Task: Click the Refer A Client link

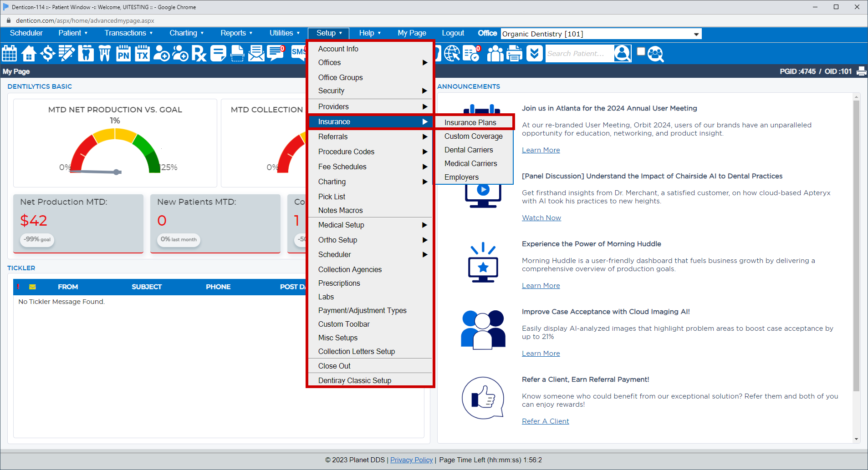Action: [x=545, y=421]
